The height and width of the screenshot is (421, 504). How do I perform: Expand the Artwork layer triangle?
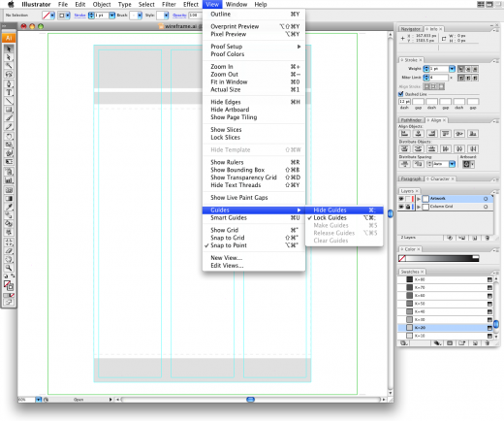[x=419, y=199]
